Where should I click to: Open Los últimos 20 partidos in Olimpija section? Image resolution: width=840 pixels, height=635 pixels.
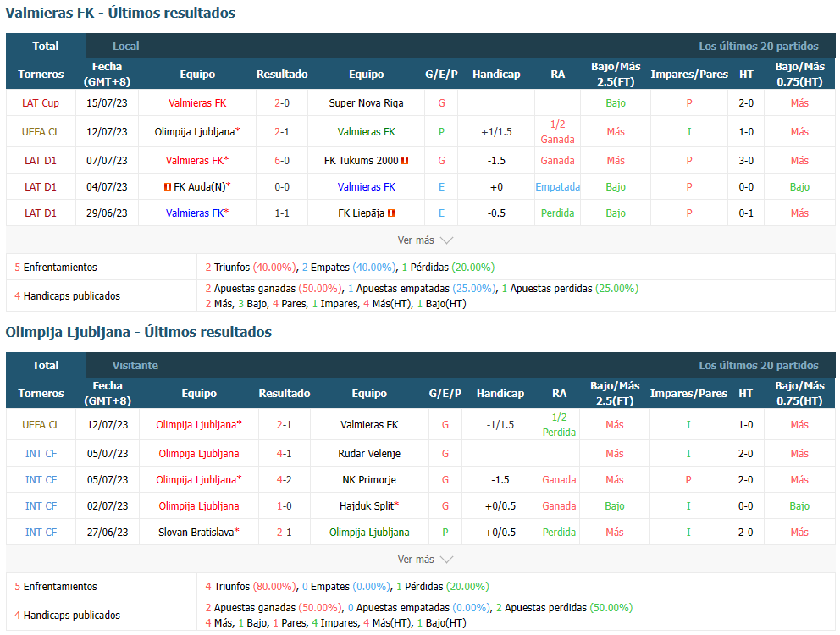point(759,366)
